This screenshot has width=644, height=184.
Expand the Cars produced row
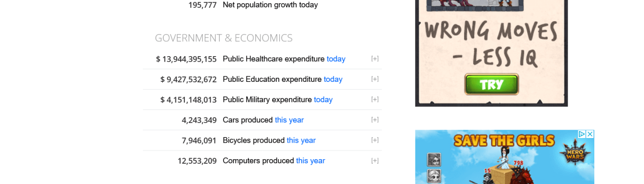click(x=375, y=120)
